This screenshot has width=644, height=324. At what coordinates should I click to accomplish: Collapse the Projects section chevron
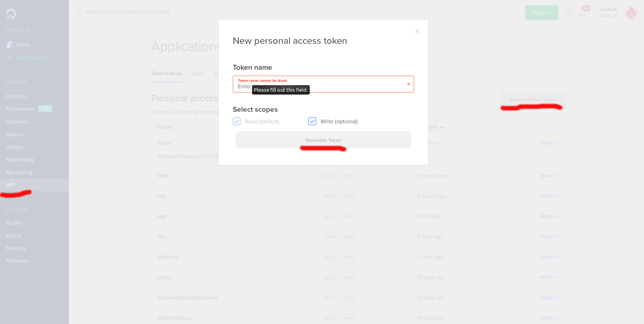coord(60,30)
